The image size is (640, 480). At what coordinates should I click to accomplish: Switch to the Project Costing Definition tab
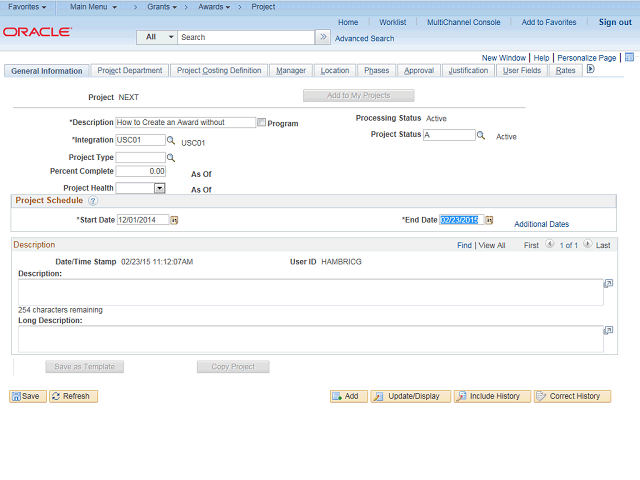(x=219, y=71)
